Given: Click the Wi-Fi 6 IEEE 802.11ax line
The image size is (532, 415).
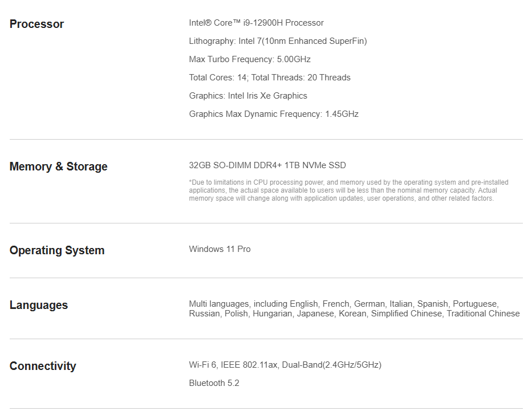Looking at the screenshot, I should point(285,365).
